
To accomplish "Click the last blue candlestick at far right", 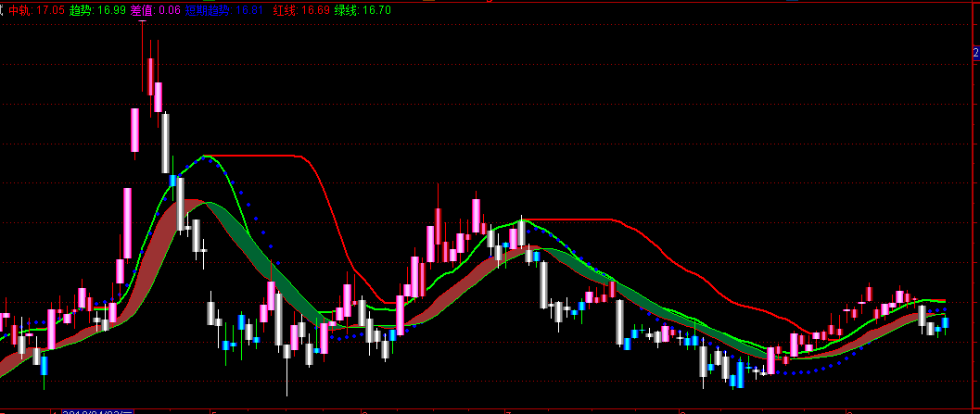I will (x=946, y=322).
